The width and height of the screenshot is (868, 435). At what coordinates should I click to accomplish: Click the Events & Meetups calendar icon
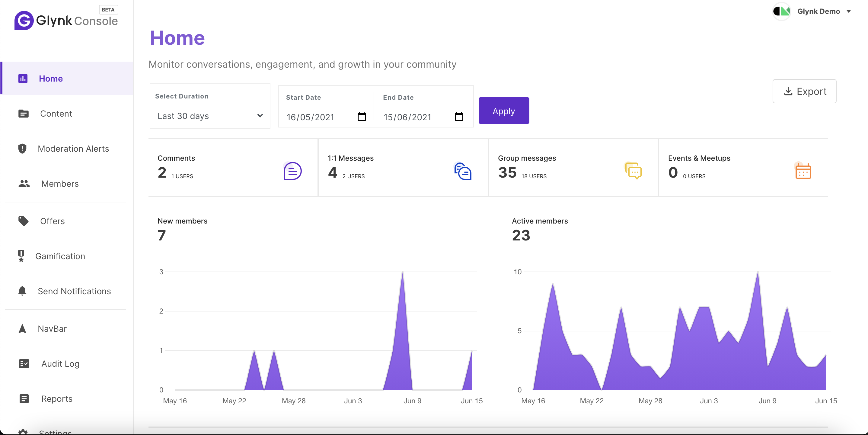click(x=803, y=171)
